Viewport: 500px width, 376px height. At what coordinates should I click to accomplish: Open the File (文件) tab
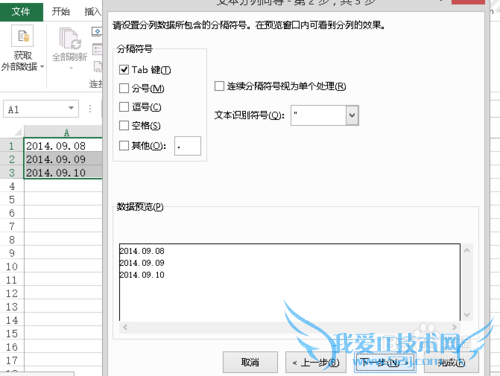click(21, 12)
